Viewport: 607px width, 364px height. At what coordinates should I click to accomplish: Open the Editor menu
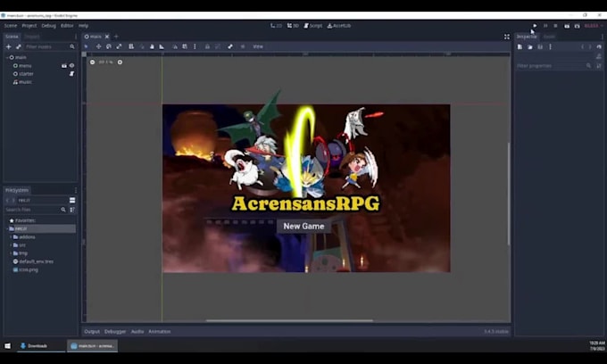67,26
